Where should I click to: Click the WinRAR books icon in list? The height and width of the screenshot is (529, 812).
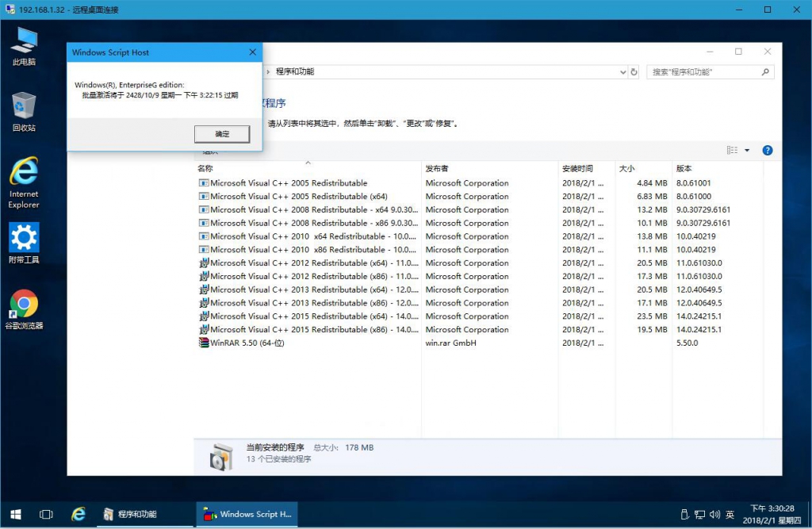[204, 343]
